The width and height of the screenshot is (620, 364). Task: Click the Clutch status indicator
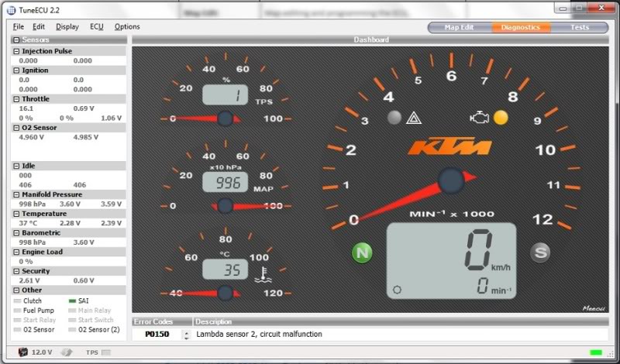click(x=17, y=300)
